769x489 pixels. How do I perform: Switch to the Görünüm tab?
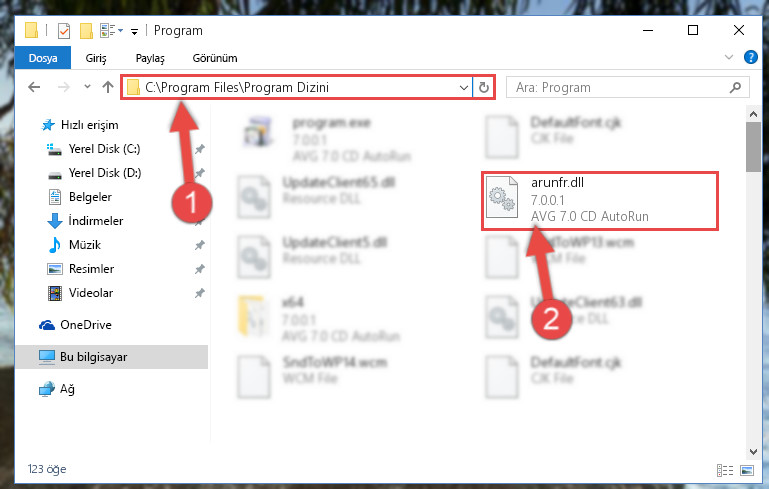click(215, 58)
